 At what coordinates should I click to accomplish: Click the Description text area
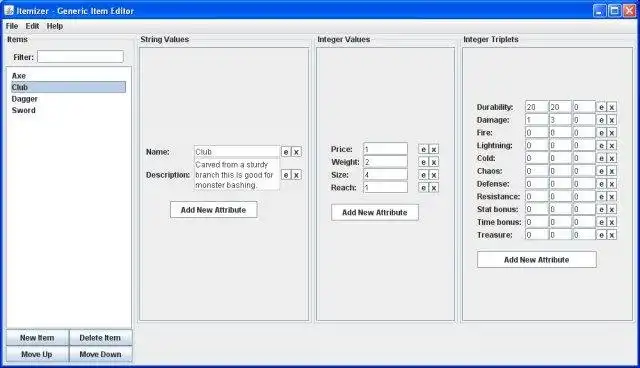click(237, 175)
